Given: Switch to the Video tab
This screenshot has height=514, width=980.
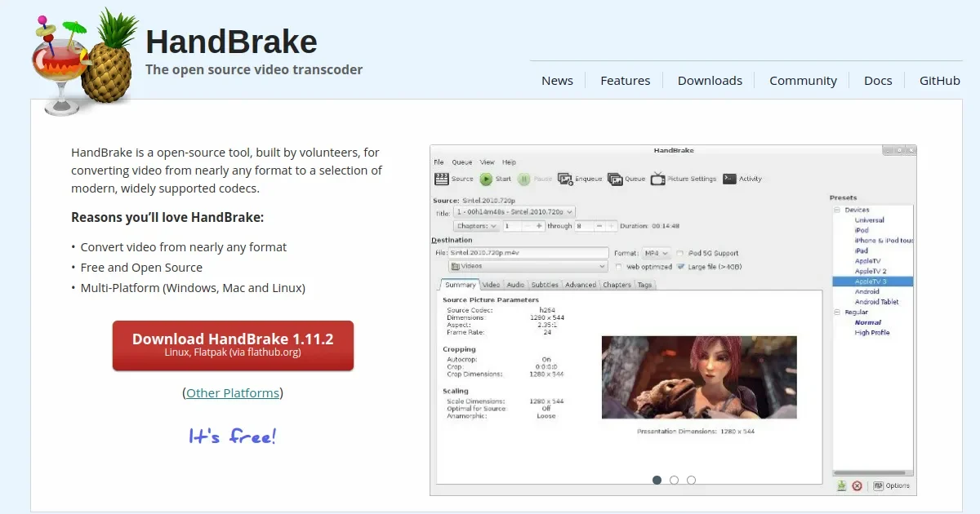Looking at the screenshot, I should click(x=491, y=285).
